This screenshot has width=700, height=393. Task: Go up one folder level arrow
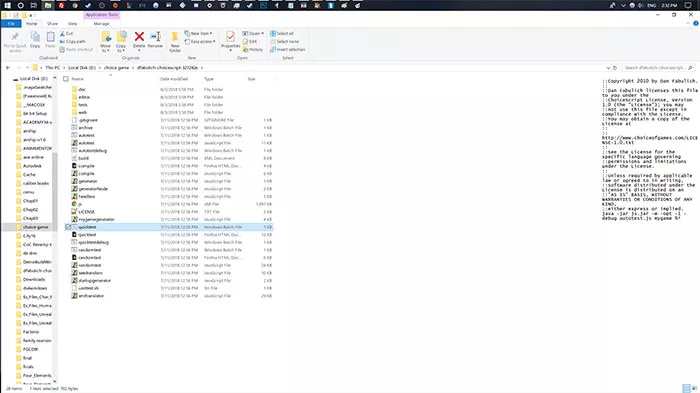coord(28,68)
